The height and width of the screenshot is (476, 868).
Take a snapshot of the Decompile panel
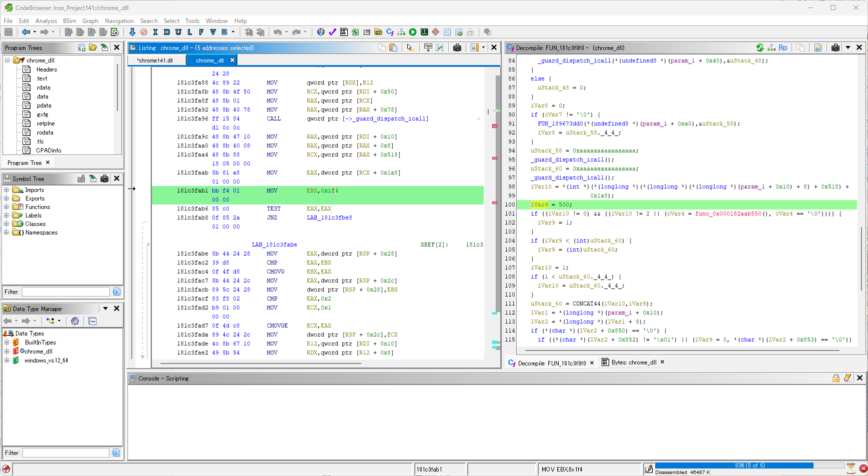[835, 47]
